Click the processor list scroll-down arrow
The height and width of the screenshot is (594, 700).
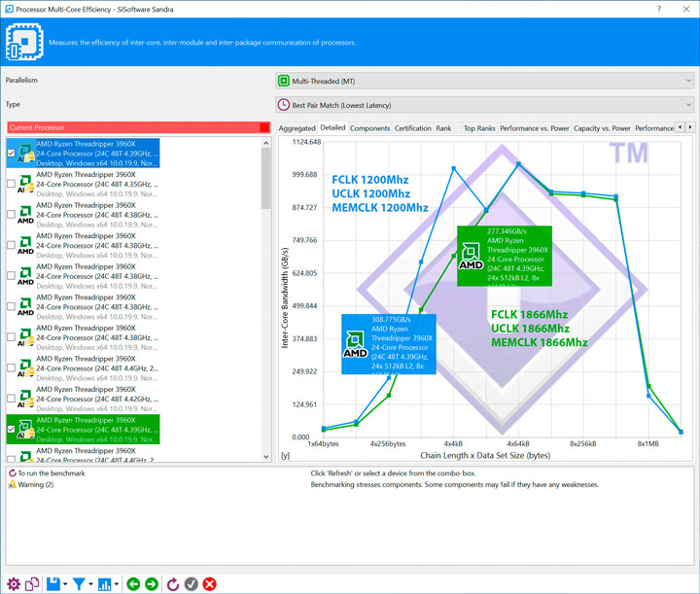pos(266,457)
